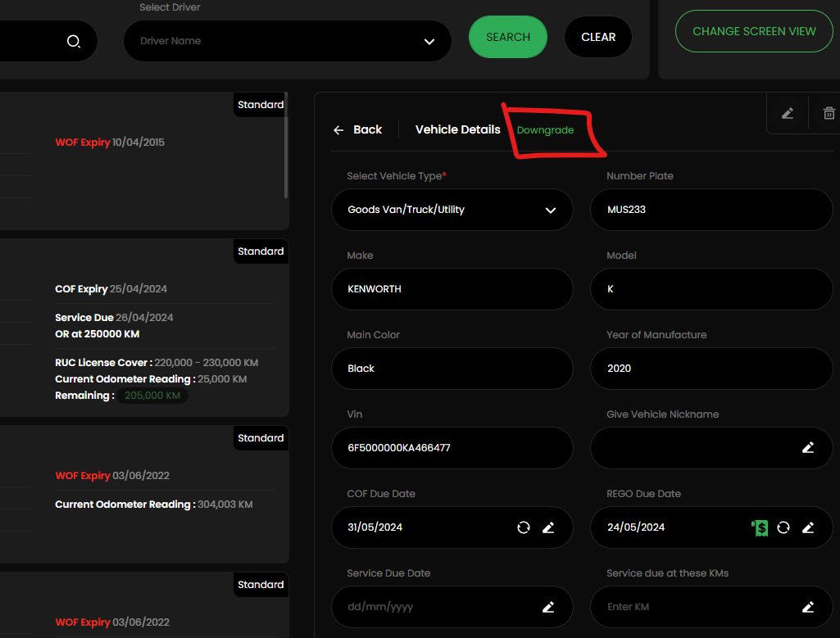Click Standard badge on WOF Expiry 10/04/2015 card
Image resolution: width=840 pixels, height=638 pixels.
261,104
